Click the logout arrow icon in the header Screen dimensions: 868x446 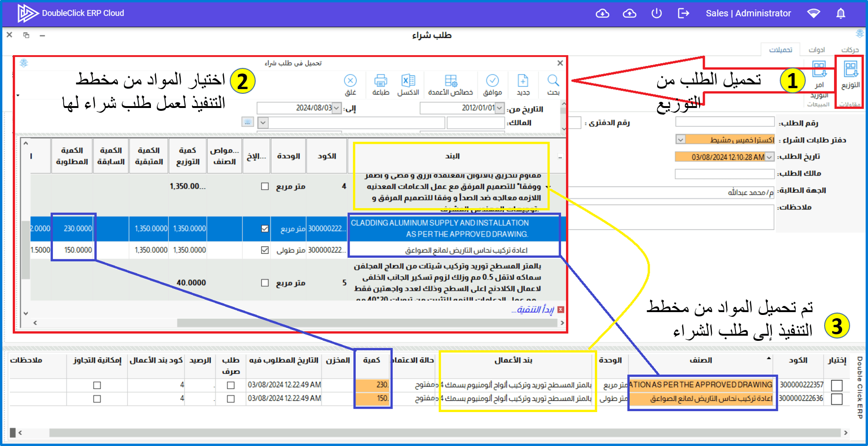tap(684, 13)
